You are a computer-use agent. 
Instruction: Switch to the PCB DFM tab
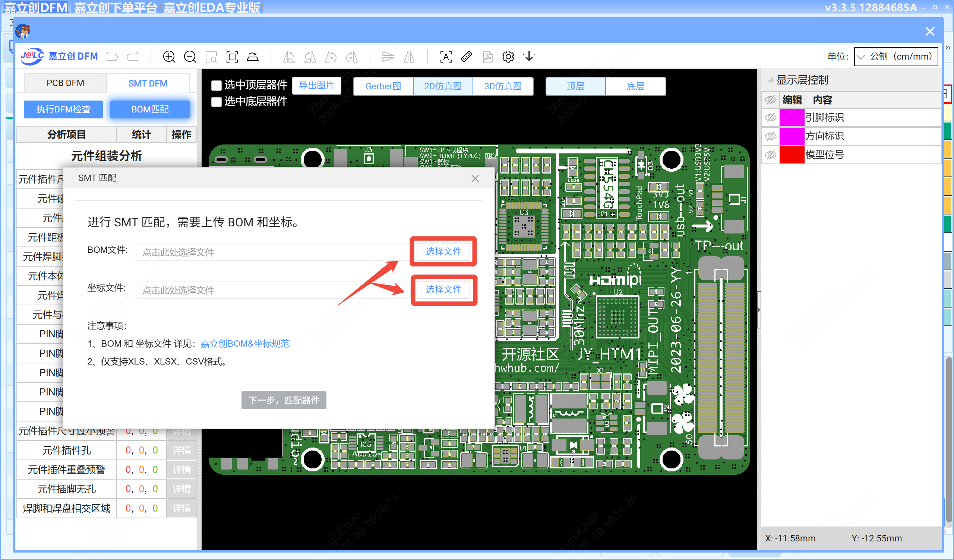click(66, 83)
